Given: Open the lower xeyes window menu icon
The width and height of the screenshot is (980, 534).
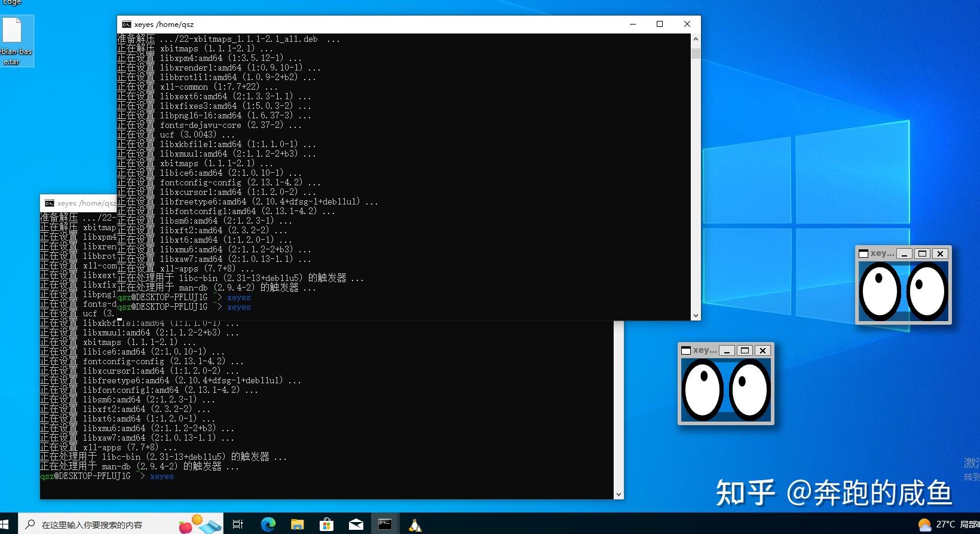Looking at the screenshot, I should coord(686,350).
